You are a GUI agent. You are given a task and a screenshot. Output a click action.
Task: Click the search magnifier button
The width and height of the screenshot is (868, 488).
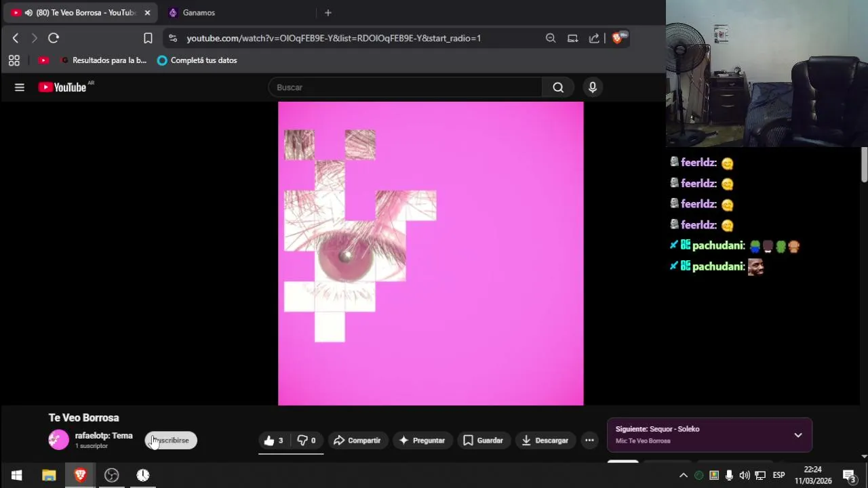click(x=558, y=87)
